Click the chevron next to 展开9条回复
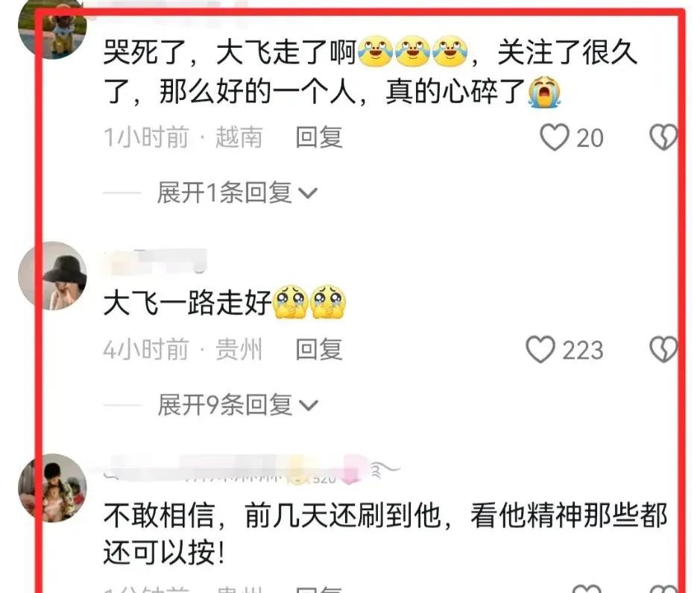Viewport: 700px width, 593px height. coord(308,406)
